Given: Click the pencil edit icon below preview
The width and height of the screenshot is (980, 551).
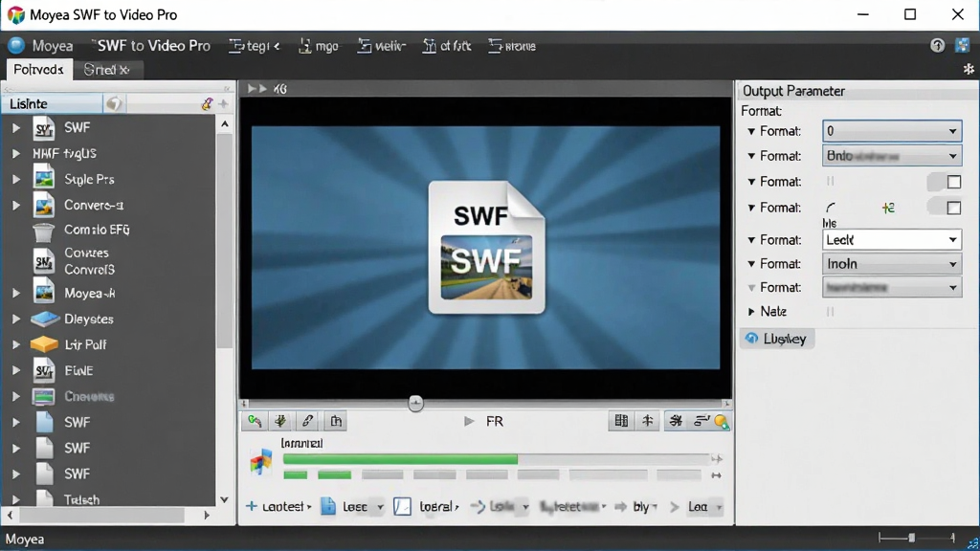Looking at the screenshot, I should pyautogui.click(x=307, y=421).
